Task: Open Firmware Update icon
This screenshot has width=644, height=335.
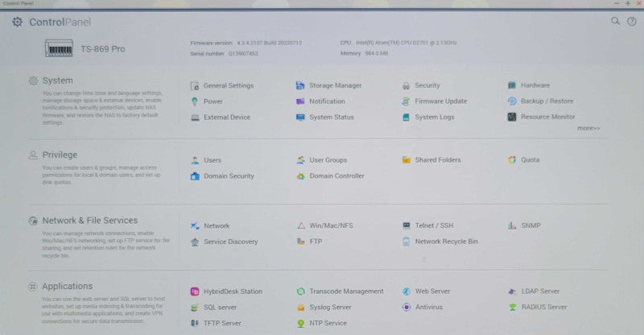Action: coord(406,101)
